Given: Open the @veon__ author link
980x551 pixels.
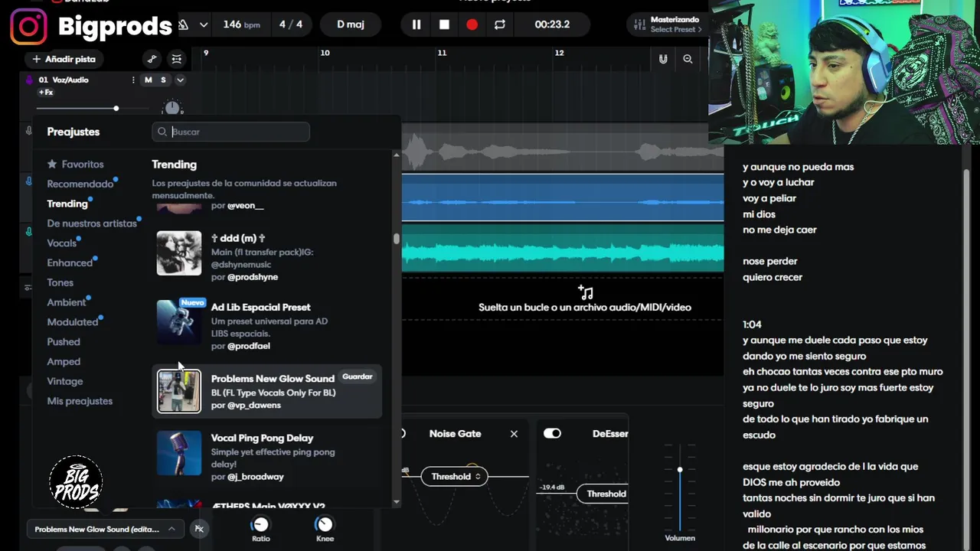Looking at the screenshot, I should point(246,206).
